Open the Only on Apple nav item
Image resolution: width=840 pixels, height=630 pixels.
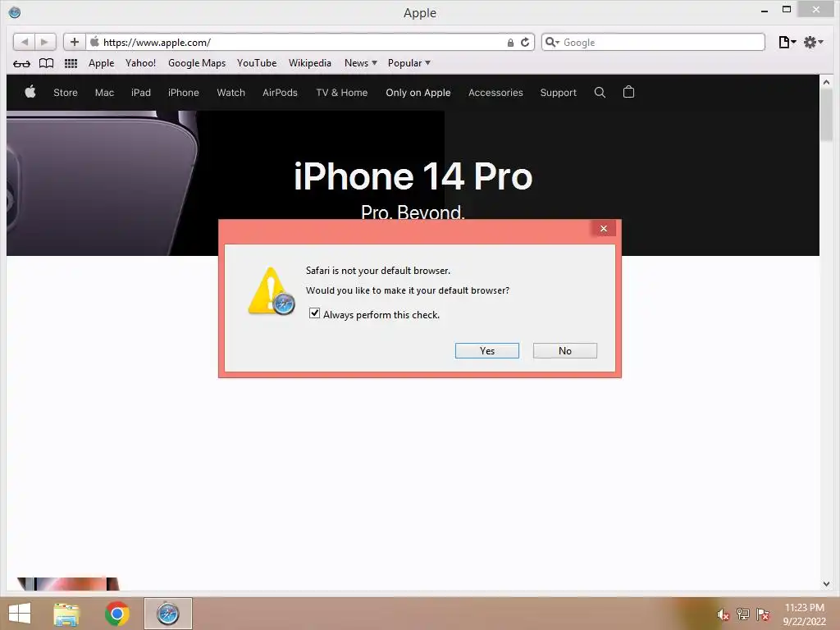[418, 93]
